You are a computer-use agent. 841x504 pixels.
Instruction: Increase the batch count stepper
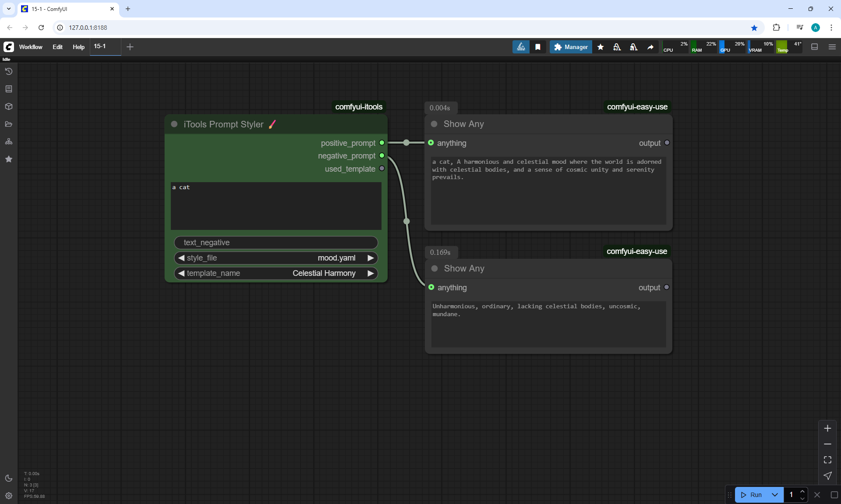802,491
